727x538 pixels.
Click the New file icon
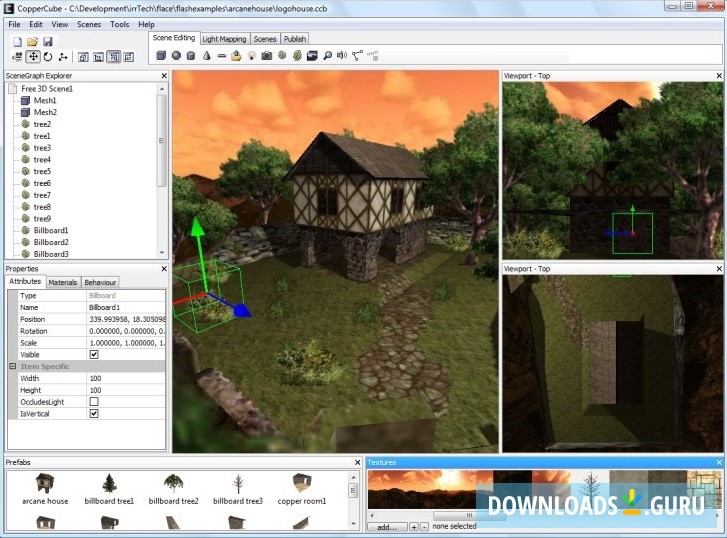point(17,42)
